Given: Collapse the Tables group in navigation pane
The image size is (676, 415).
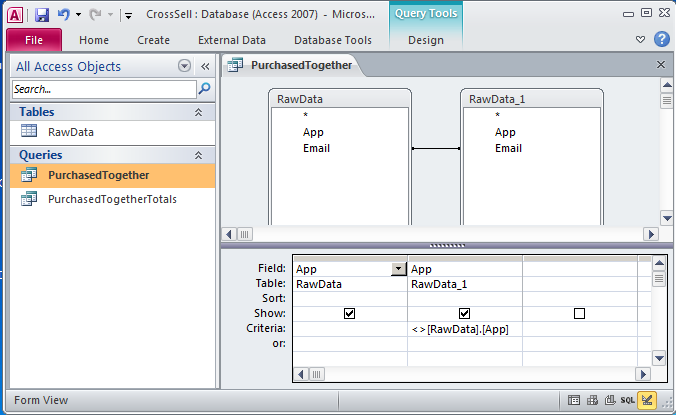Looking at the screenshot, I should (198, 113).
